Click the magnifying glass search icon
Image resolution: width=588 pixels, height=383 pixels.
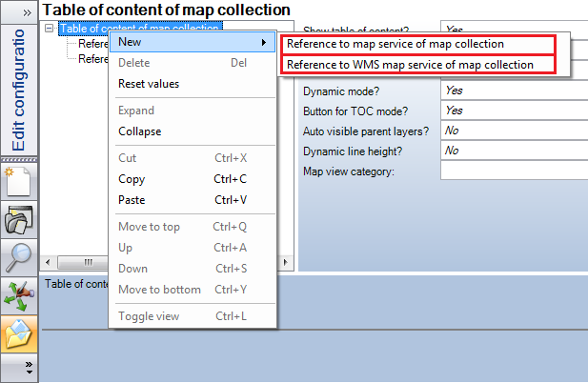(x=19, y=258)
